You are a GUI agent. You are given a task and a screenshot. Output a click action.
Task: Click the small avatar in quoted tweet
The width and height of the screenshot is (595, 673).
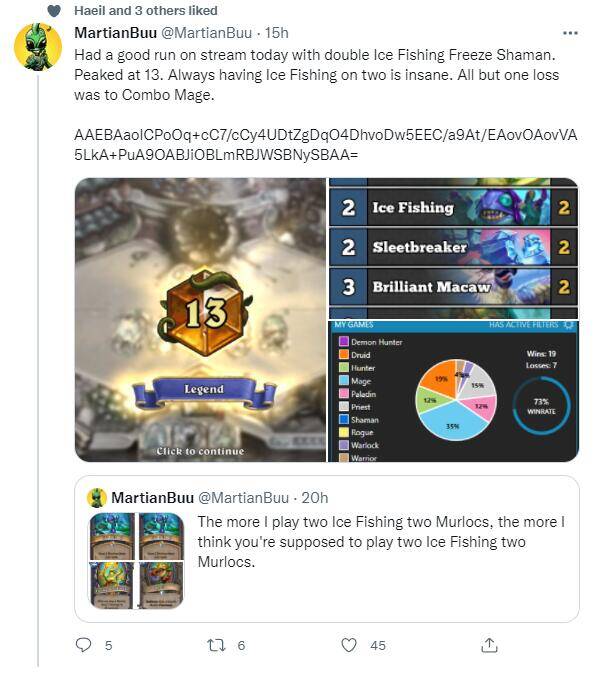pyautogui.click(x=97, y=497)
